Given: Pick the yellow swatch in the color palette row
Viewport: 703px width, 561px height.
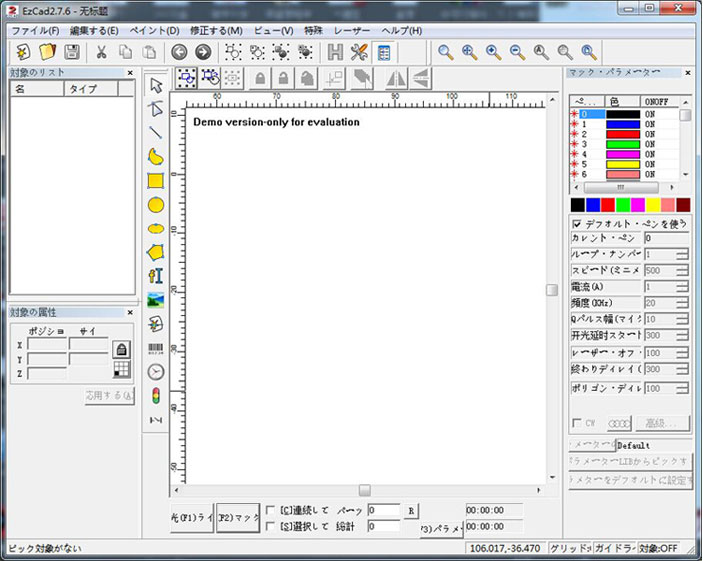Looking at the screenshot, I should [653, 205].
